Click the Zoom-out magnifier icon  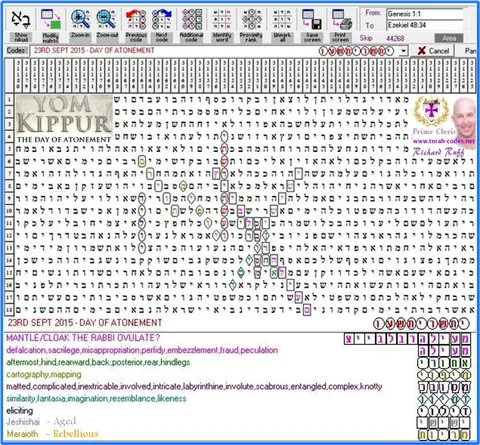pyautogui.click(x=107, y=19)
